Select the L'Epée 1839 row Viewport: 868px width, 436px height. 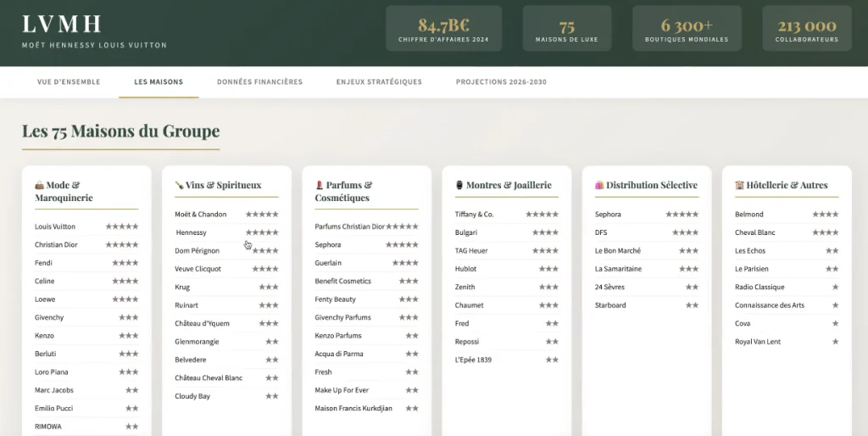[507, 361]
